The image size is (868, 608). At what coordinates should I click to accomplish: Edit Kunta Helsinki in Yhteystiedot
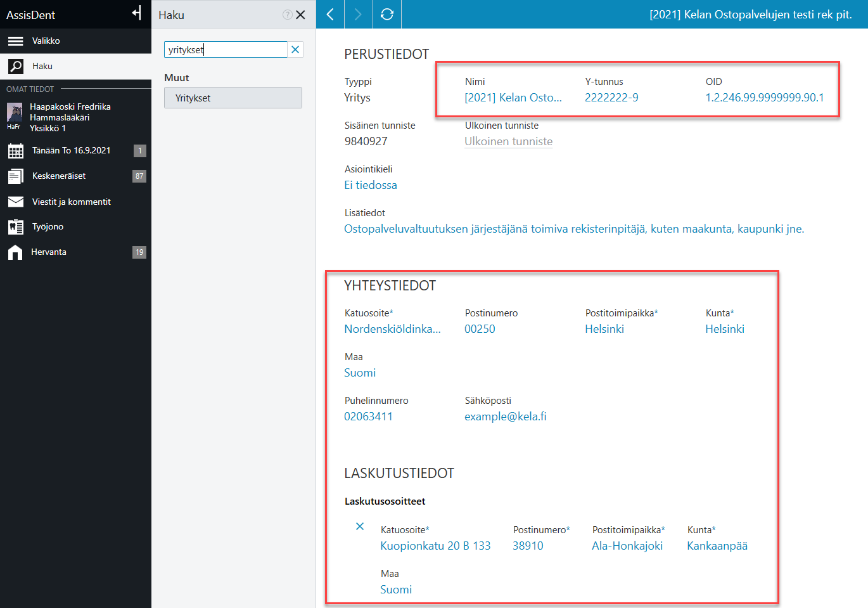[725, 329]
